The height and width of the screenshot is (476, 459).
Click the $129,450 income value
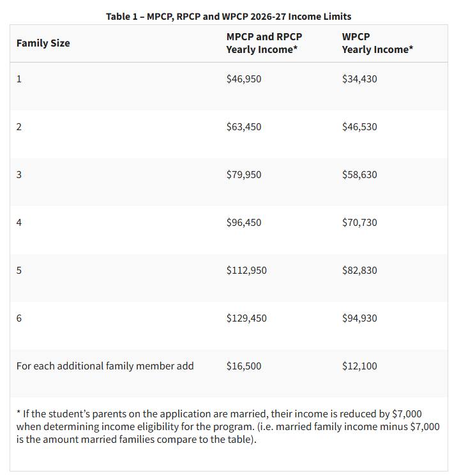coord(246,318)
